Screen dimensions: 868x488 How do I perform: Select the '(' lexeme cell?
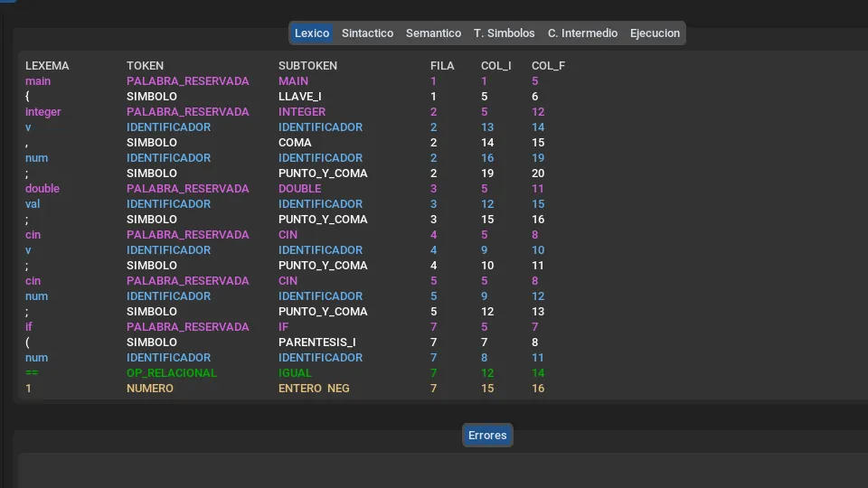[x=27, y=343]
